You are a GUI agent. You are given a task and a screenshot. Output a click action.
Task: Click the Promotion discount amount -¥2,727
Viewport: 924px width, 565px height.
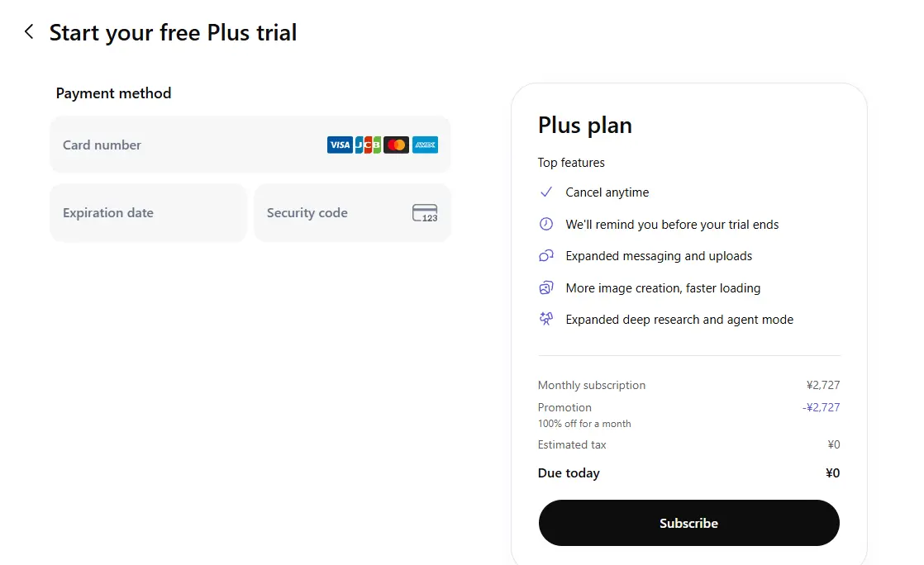(x=821, y=407)
